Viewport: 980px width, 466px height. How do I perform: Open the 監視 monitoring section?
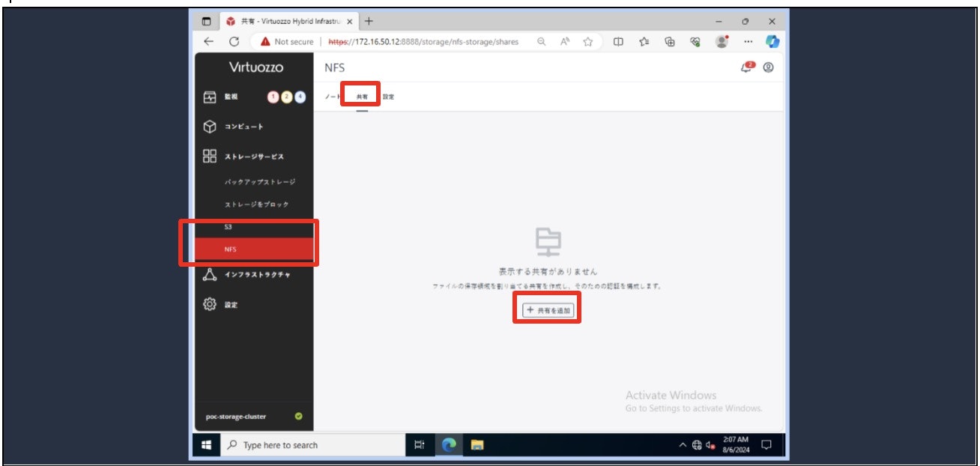[232, 97]
